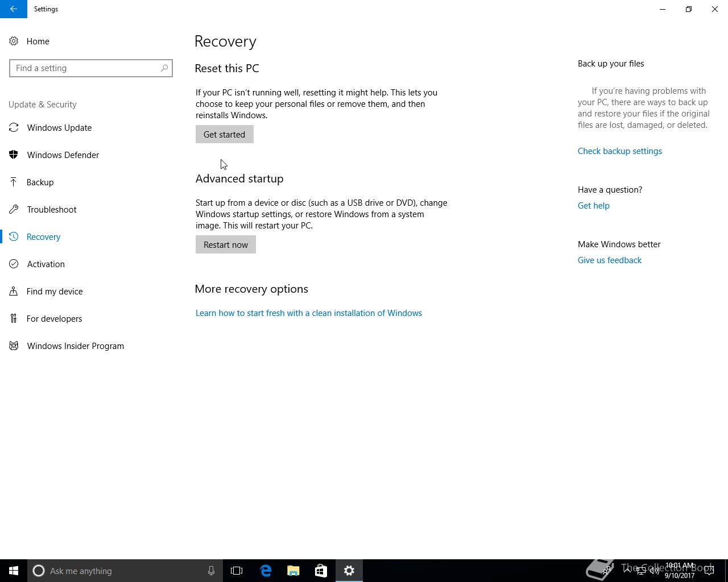Click the Cortana Ask me anything box

(125, 571)
